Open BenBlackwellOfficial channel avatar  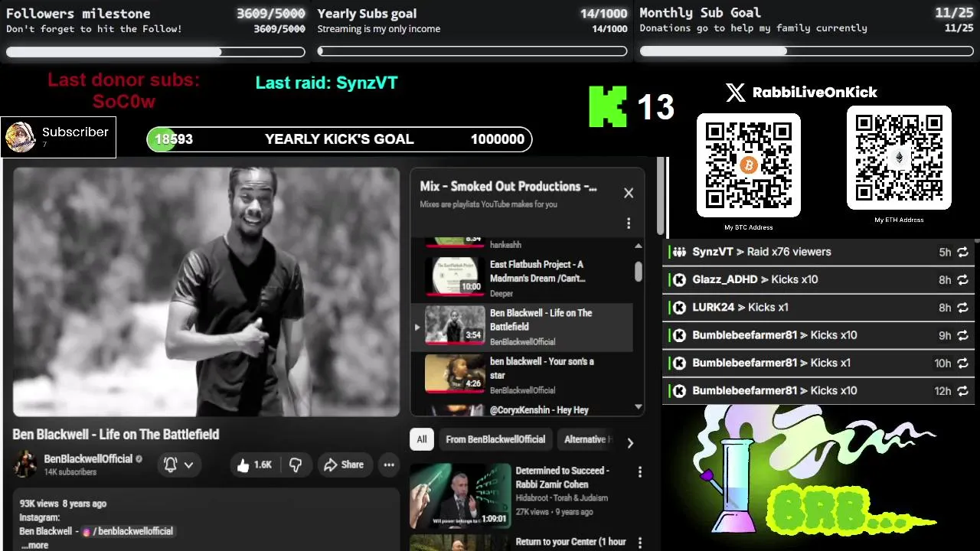click(24, 465)
